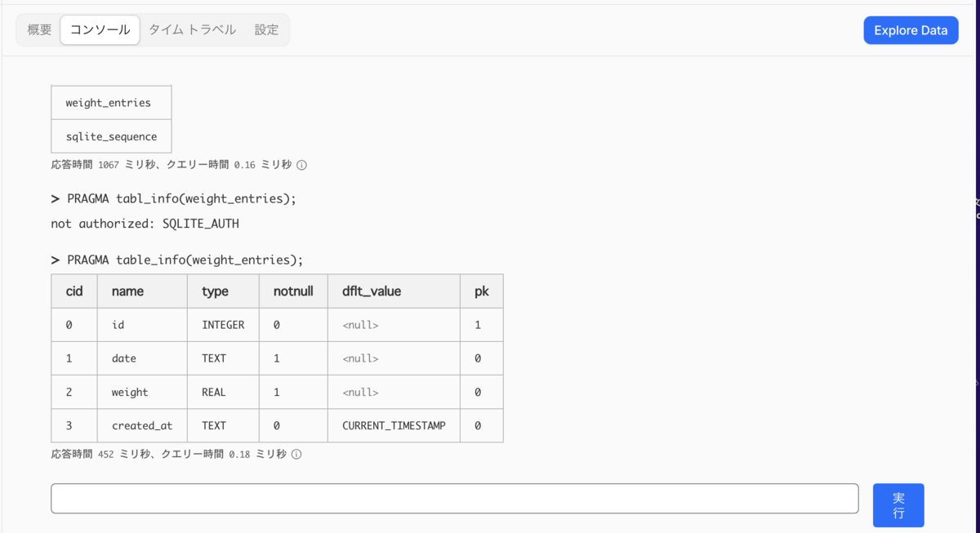Click the name column header

click(142, 291)
